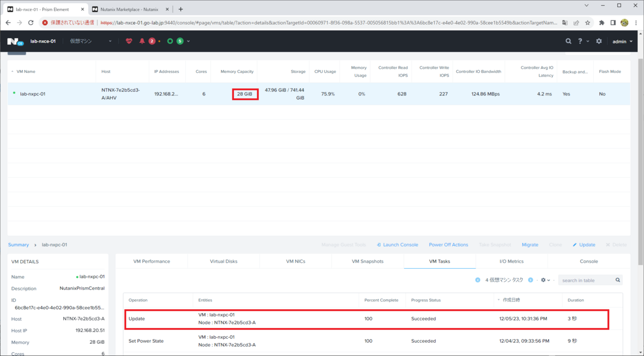View the green task count badge 5

pos(180,41)
